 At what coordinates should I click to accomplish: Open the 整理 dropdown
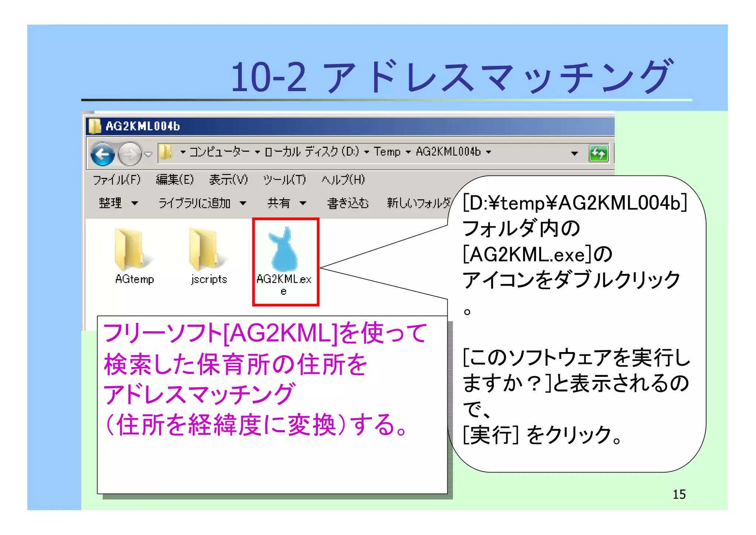tap(118, 203)
